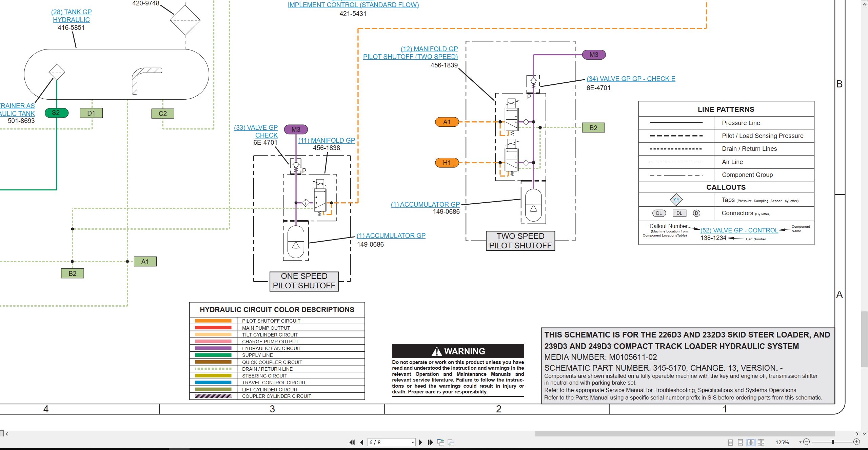Click the green SUPPLY LINE swatch
Viewport: 868px width, 450px height.
point(213,355)
